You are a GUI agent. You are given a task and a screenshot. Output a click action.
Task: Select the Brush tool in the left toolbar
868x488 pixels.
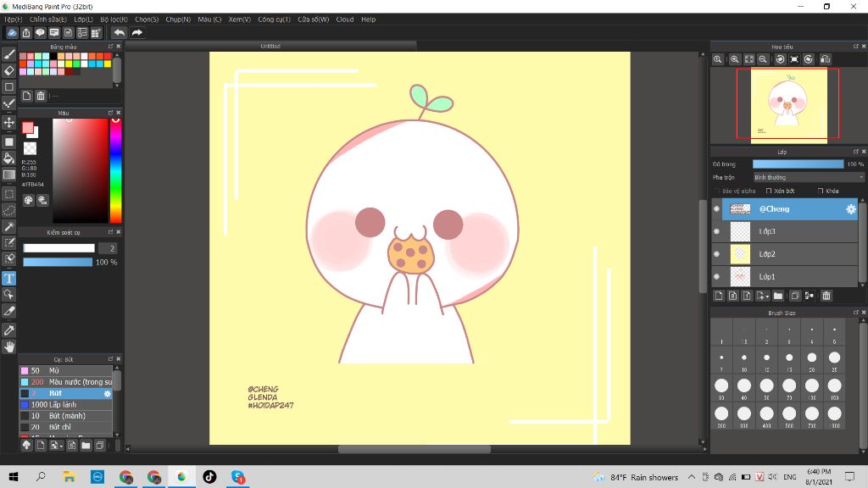(8, 54)
